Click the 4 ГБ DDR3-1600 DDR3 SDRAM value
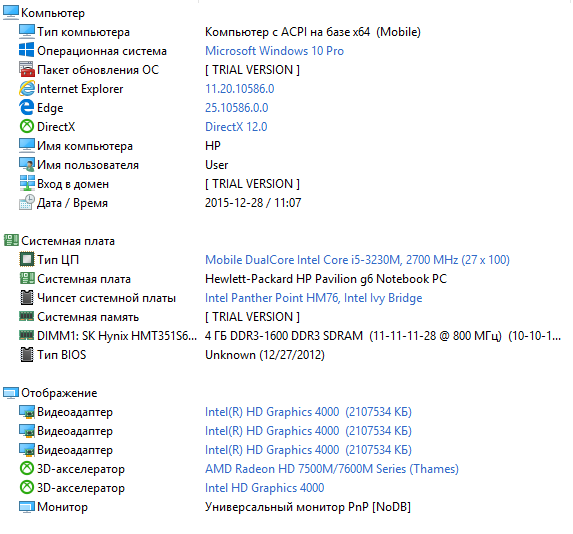573x534 pixels. pos(383,336)
